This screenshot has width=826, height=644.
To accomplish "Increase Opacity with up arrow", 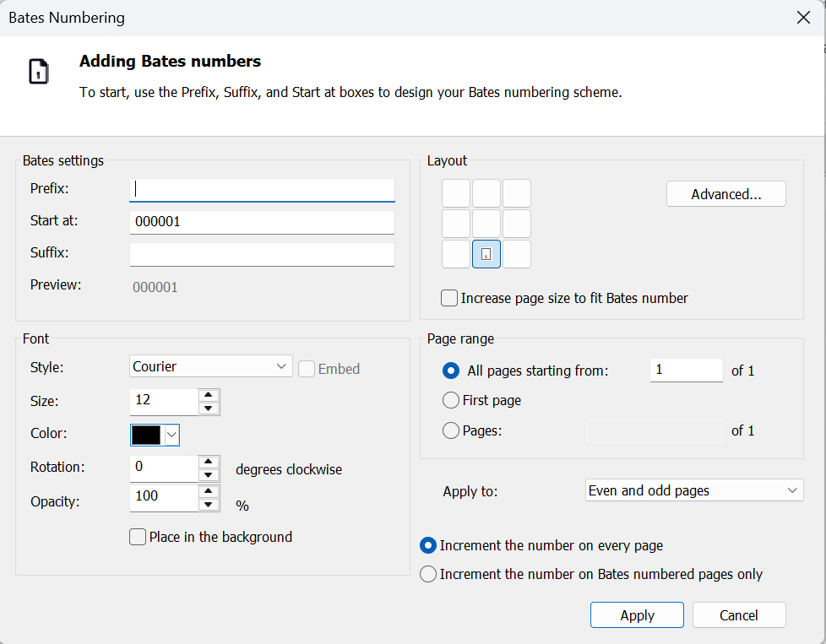I will tap(209, 491).
